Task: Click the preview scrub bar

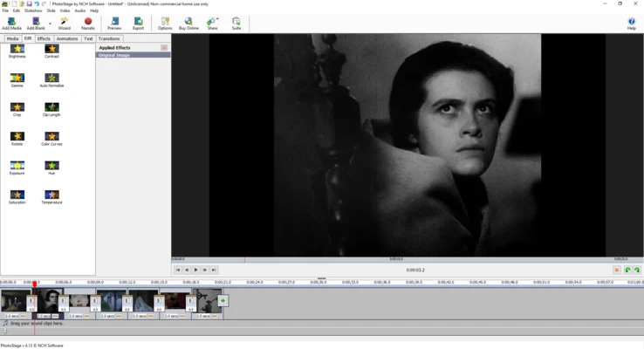Action: (407, 259)
